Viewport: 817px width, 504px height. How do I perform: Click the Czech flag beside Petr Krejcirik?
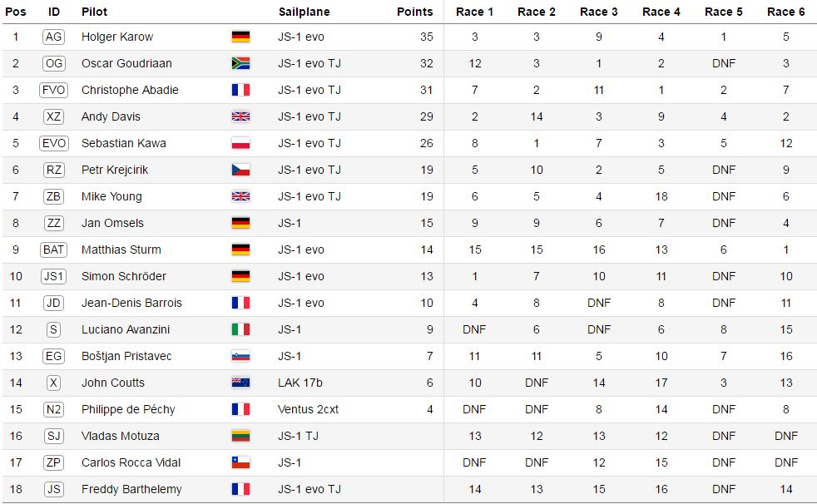240,170
